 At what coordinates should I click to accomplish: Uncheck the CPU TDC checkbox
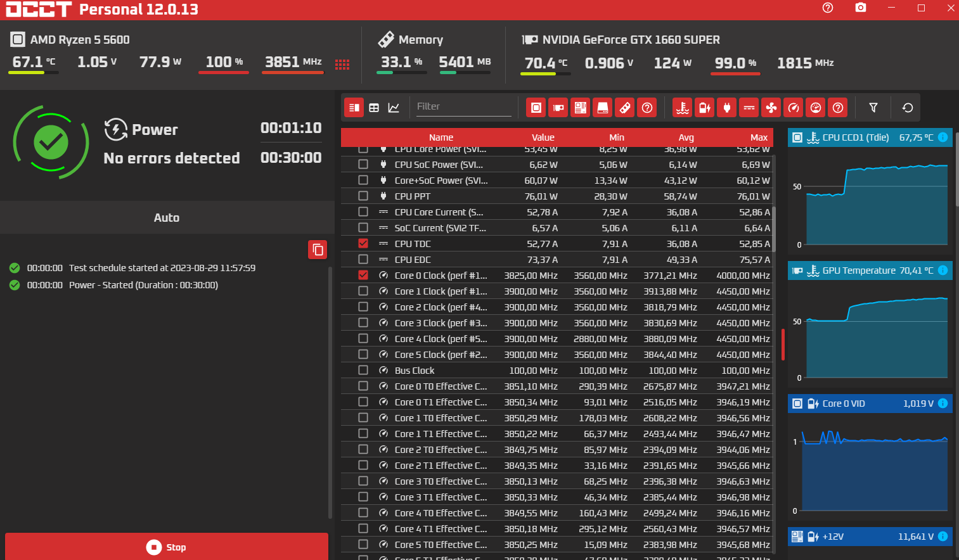tap(363, 243)
